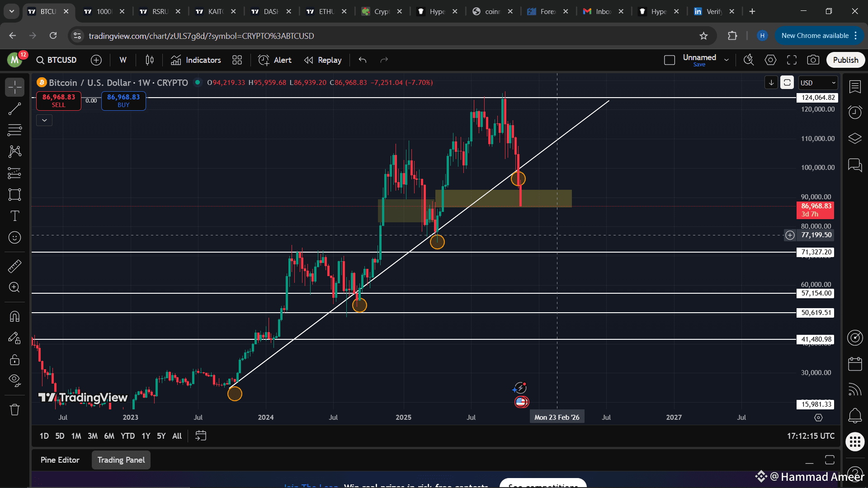This screenshot has height=488, width=868.
Task: Activate the zoom in tool
Action: [x=14, y=287]
